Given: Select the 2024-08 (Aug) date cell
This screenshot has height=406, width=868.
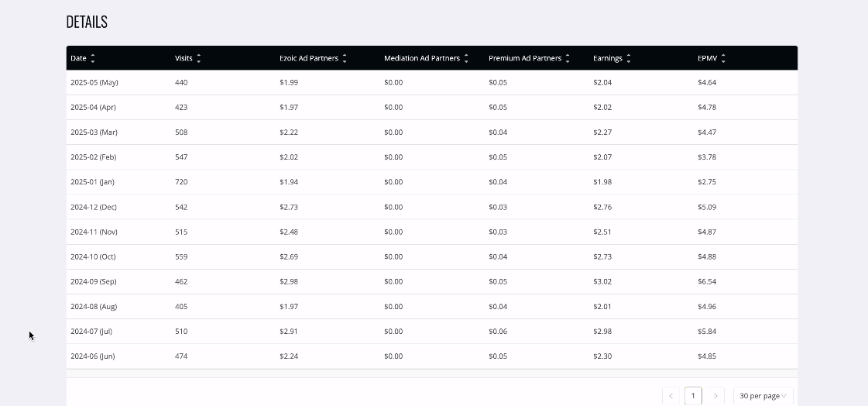Looking at the screenshot, I should 94,306.
